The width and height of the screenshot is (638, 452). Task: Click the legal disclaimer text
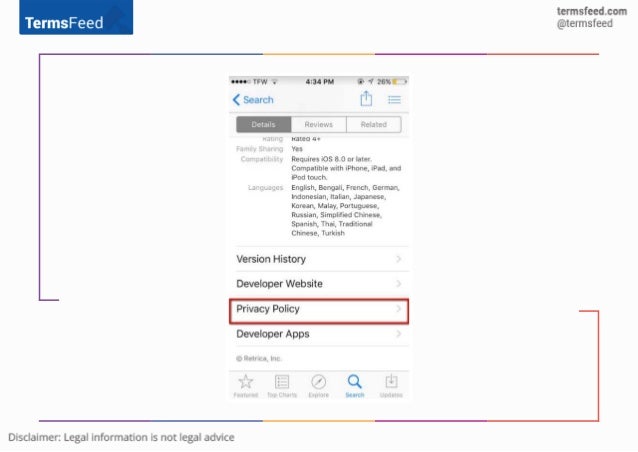point(121,437)
